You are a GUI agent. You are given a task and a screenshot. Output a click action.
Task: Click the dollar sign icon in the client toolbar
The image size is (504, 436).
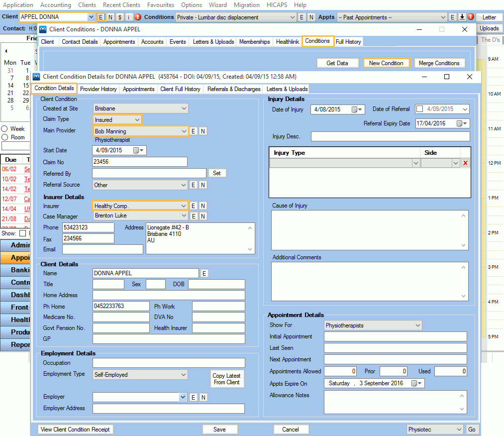(x=119, y=16)
